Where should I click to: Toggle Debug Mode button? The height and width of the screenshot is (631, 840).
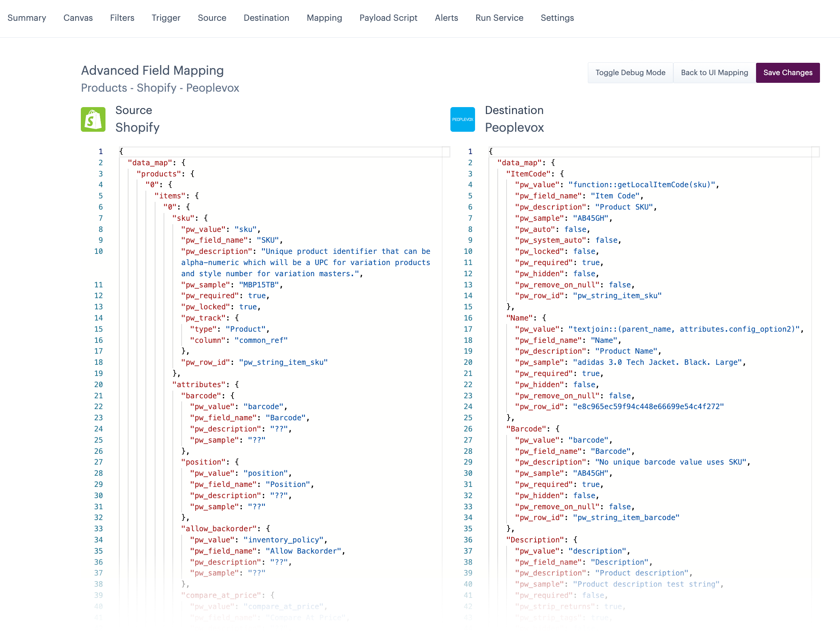(x=630, y=73)
